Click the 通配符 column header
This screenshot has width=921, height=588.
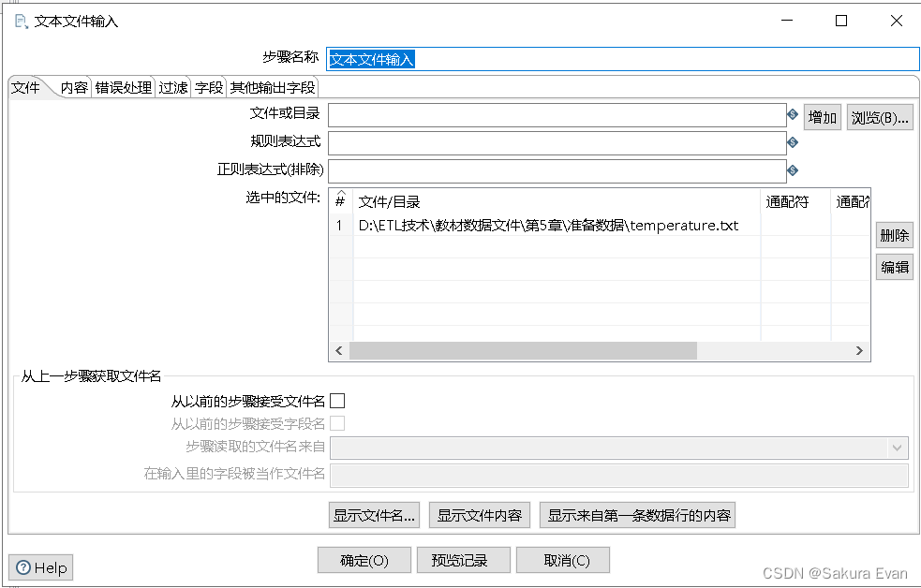795,202
